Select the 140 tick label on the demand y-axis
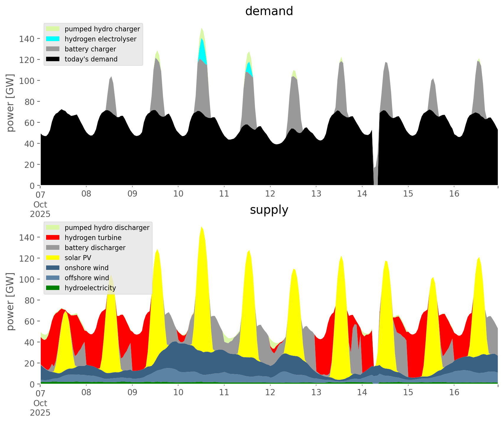 click(x=27, y=39)
